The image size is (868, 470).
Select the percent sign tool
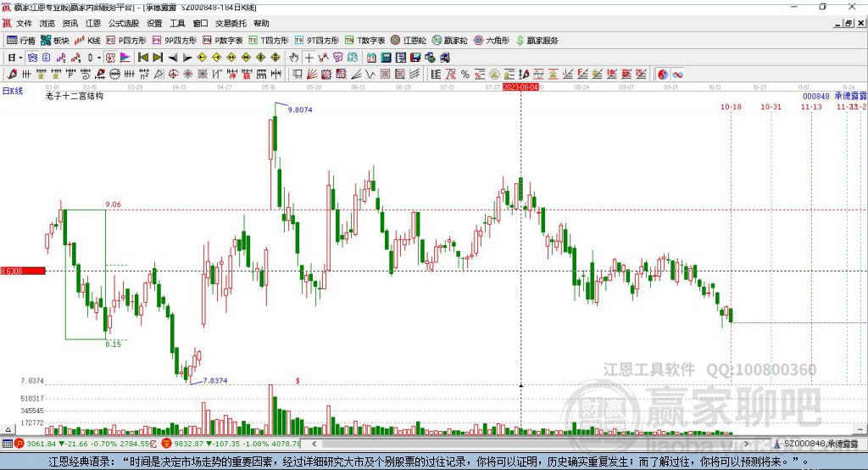465,75
